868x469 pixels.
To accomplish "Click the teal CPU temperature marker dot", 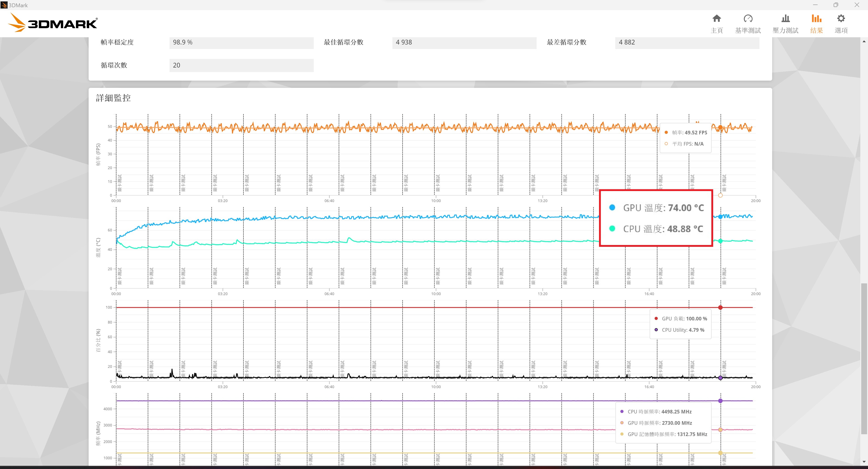I will click(x=720, y=241).
